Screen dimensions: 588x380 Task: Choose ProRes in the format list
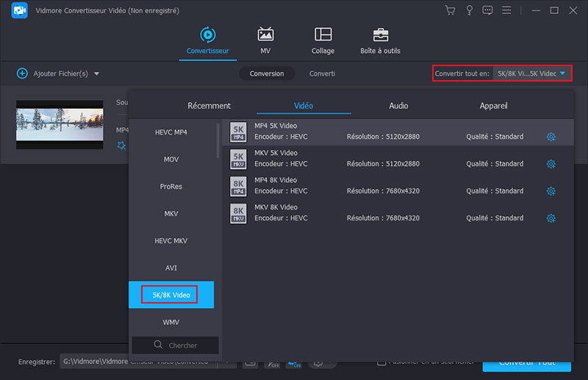[171, 187]
